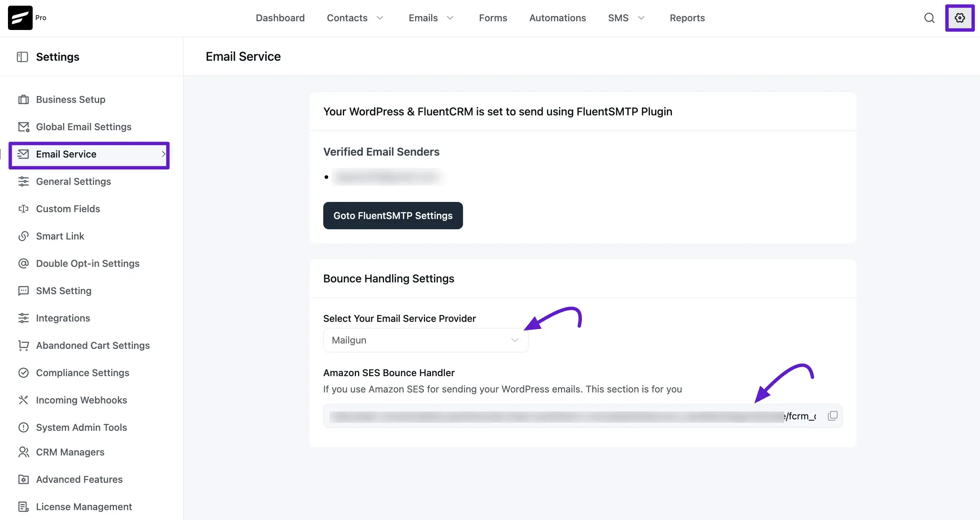Open SMS Setting page
The height and width of the screenshot is (520, 980).
tap(64, 291)
